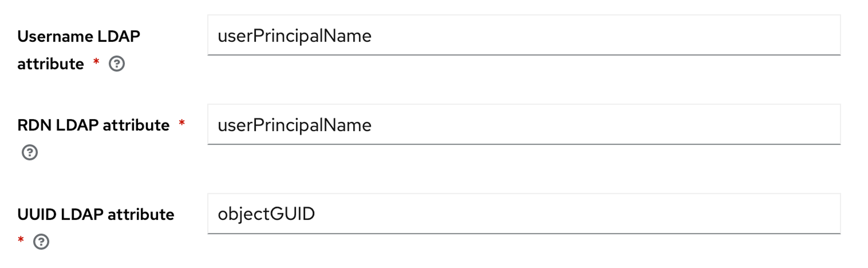Click into the RDN LDAP attribute field

click(524, 125)
